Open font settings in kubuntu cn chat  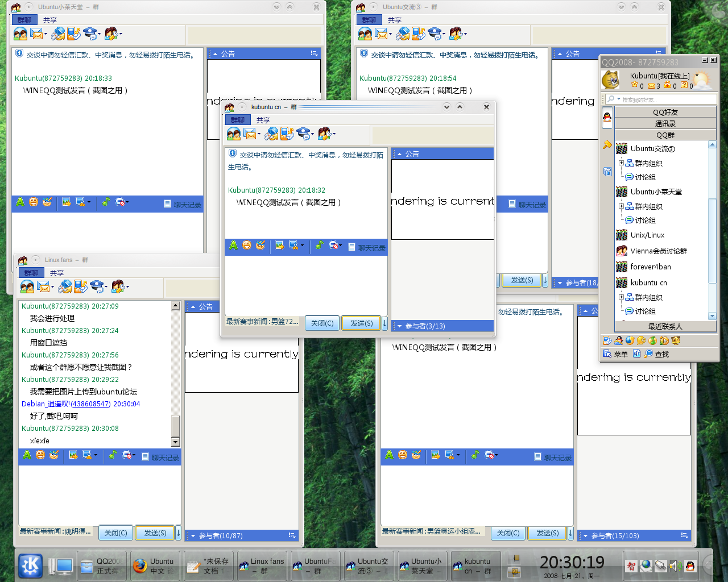click(x=233, y=246)
